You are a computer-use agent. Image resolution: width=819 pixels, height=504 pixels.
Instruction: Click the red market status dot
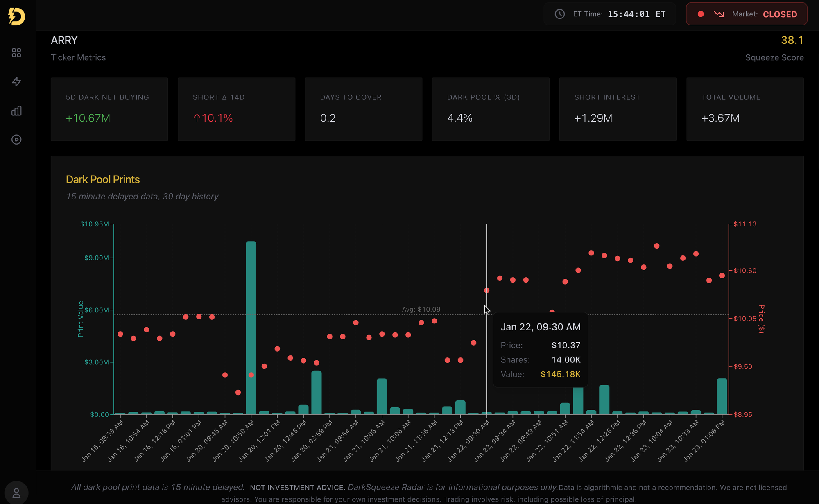tap(701, 14)
